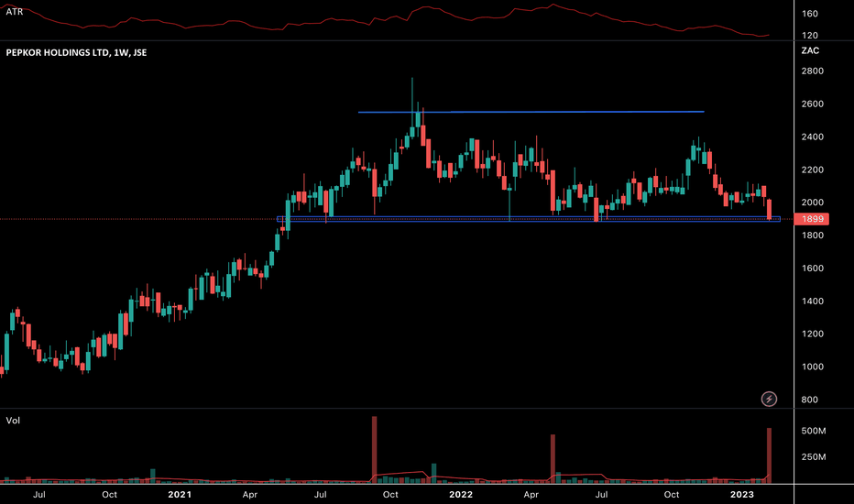This screenshot has width=854, height=504.
Task: Click the tallest volume bar near Oct 2021
Action: click(x=374, y=450)
